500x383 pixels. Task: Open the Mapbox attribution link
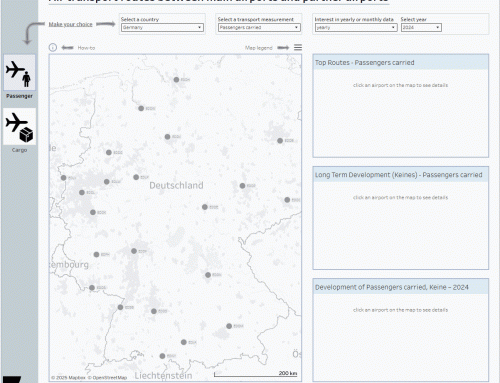[x=68, y=378]
